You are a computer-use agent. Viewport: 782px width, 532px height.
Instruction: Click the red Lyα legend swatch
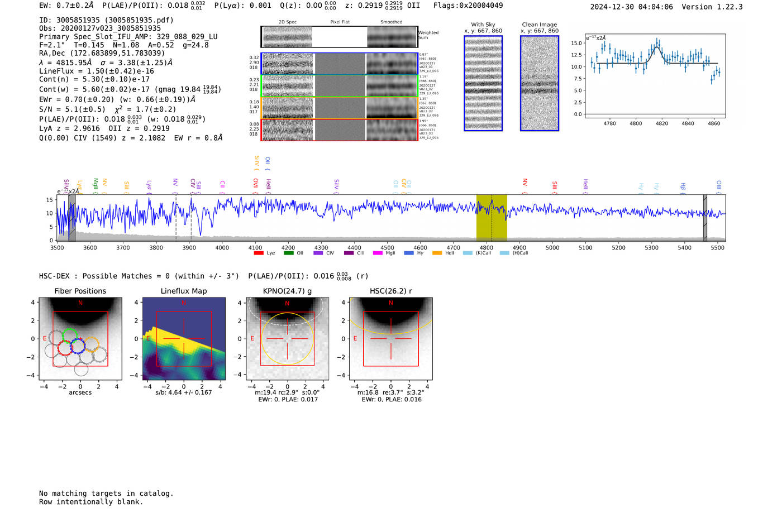tap(259, 253)
